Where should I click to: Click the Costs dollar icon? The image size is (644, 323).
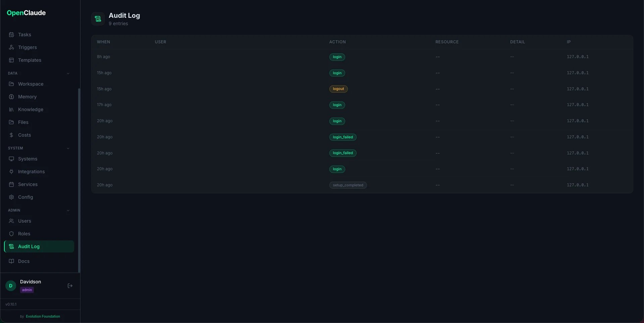(11, 135)
